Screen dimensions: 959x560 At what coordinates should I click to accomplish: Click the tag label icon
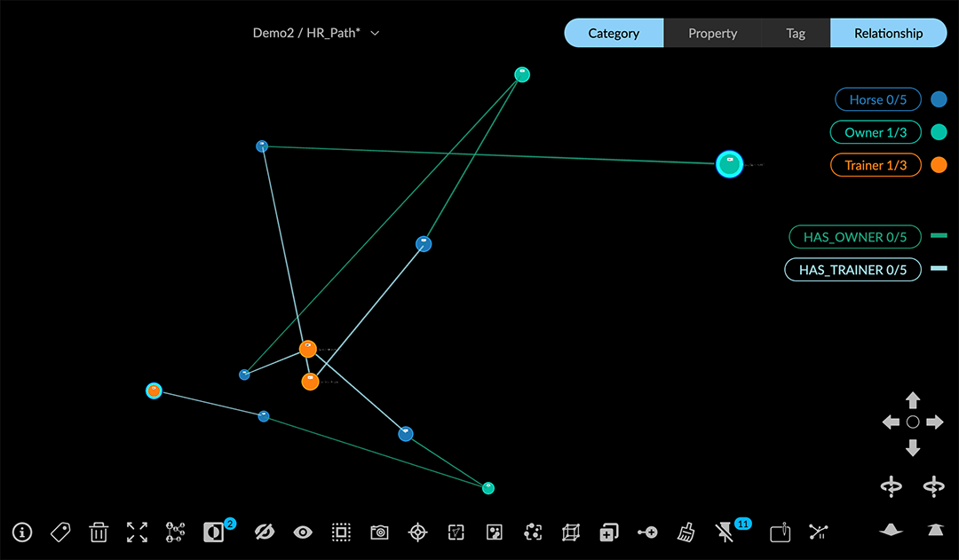60,532
